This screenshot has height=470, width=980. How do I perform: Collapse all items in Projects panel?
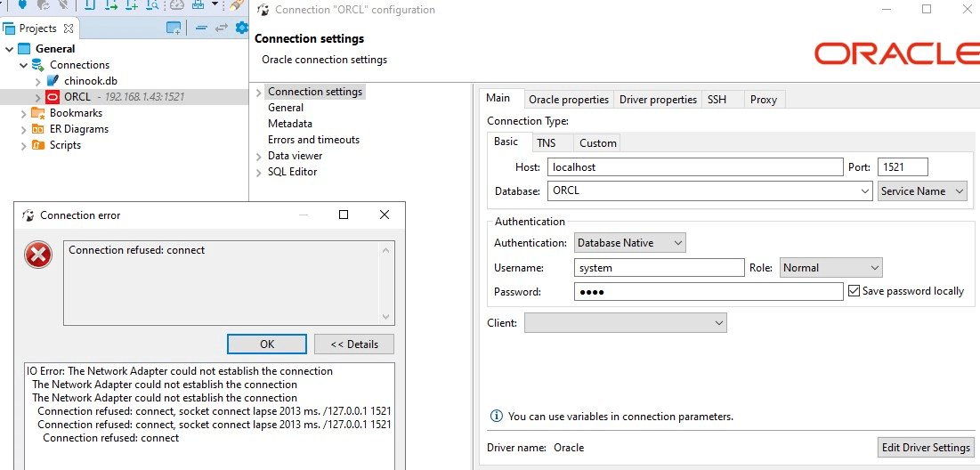click(201, 28)
